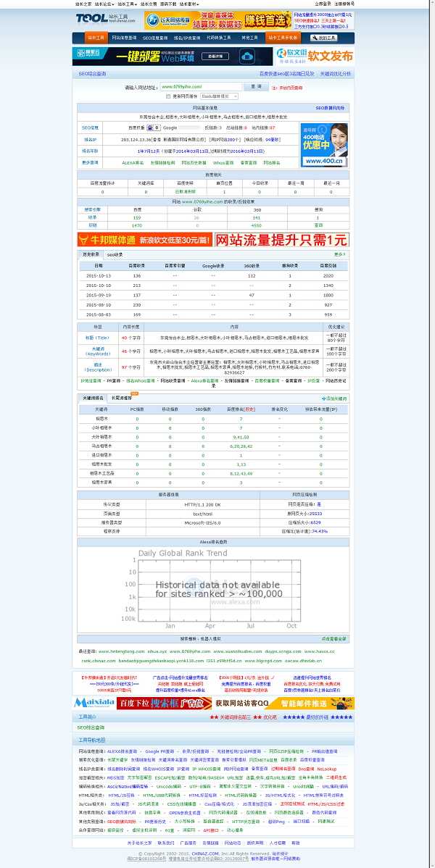Expand the 站长工具 top menu dropdown
The image size is (435, 868).
click(x=128, y=4)
